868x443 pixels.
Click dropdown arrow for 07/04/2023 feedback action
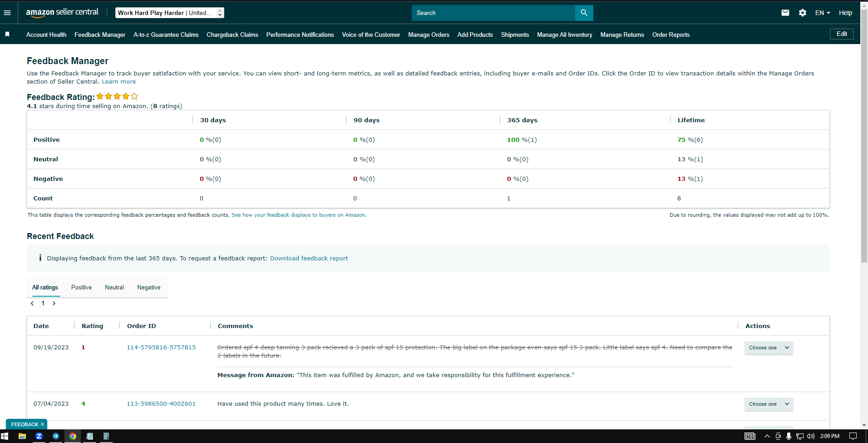[x=787, y=404]
